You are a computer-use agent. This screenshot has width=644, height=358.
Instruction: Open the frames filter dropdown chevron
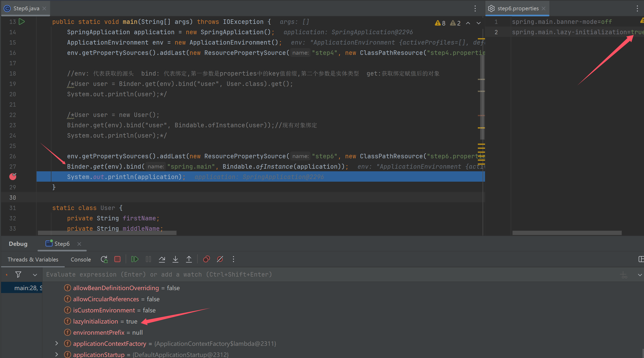click(x=35, y=275)
